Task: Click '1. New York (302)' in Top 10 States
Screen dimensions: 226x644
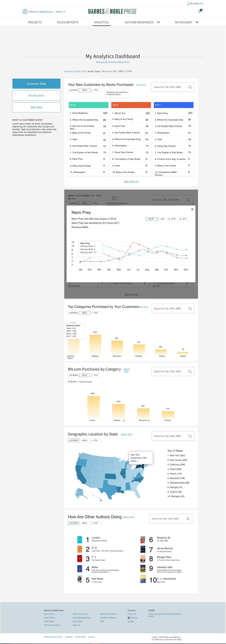Action: [176, 456]
